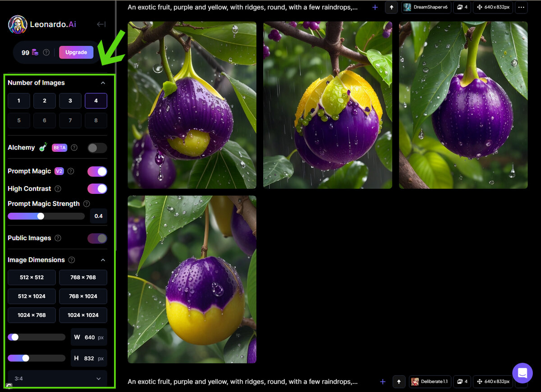Click the plus icon beside the DreamShaper prompt

(375, 8)
